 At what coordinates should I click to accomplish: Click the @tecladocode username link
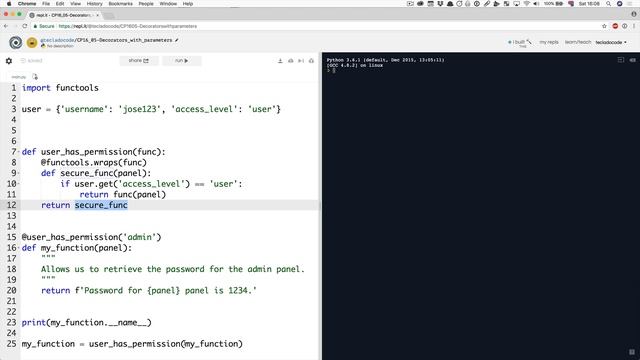(x=57, y=40)
